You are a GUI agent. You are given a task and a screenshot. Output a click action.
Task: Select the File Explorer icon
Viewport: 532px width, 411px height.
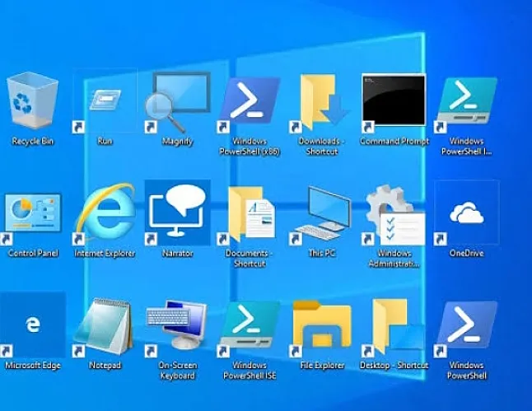pyautogui.click(x=322, y=328)
